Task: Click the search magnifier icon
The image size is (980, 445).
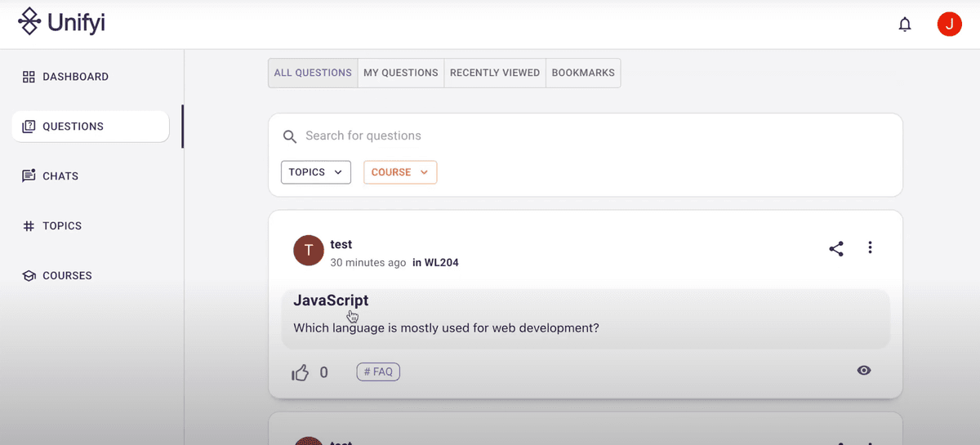Action: click(x=289, y=136)
